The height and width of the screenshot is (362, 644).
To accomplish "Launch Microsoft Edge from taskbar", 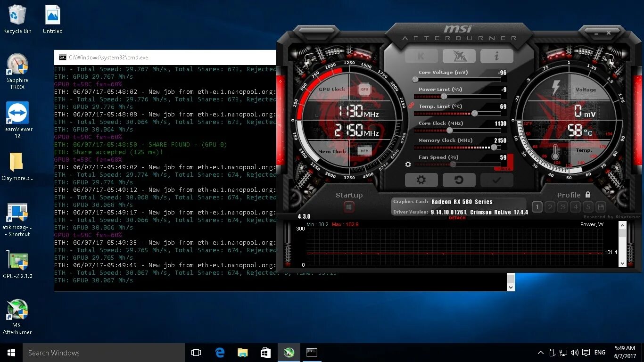I will 220,353.
